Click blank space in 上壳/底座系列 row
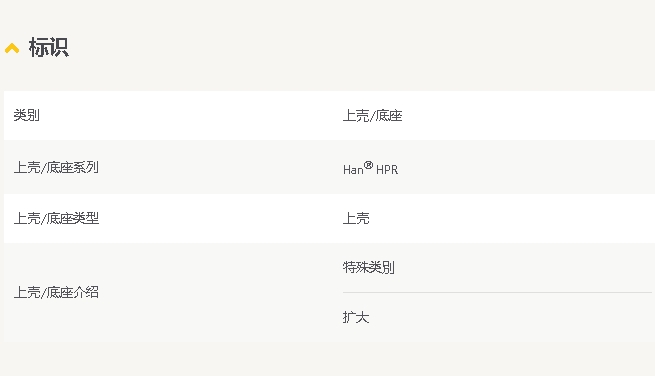The height and width of the screenshot is (376, 655). (x=526, y=167)
